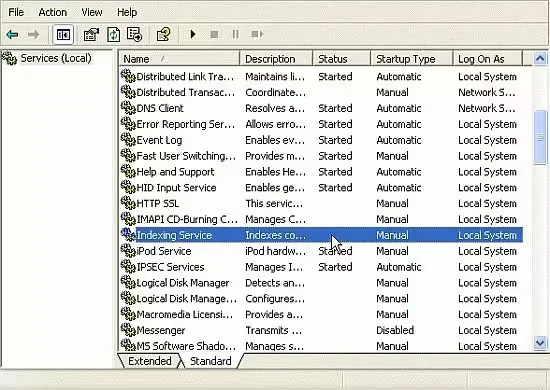The image size is (550, 390).
Task: Select the HID Input Service name
Action: click(176, 187)
